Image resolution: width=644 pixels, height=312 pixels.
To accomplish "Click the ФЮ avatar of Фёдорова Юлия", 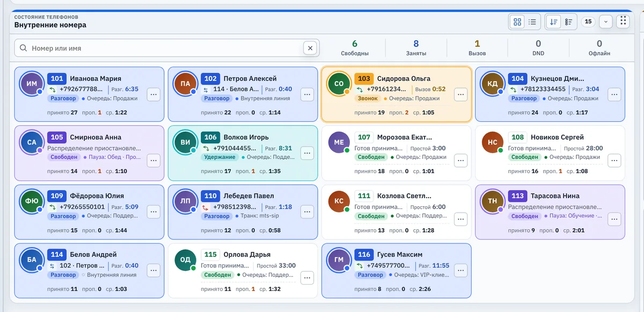I will (x=32, y=201).
